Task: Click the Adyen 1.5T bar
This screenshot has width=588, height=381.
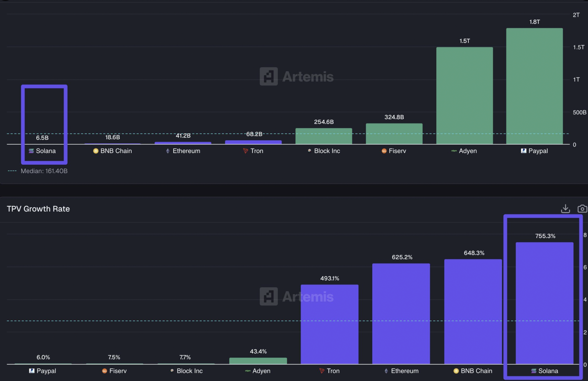Action: (465, 96)
